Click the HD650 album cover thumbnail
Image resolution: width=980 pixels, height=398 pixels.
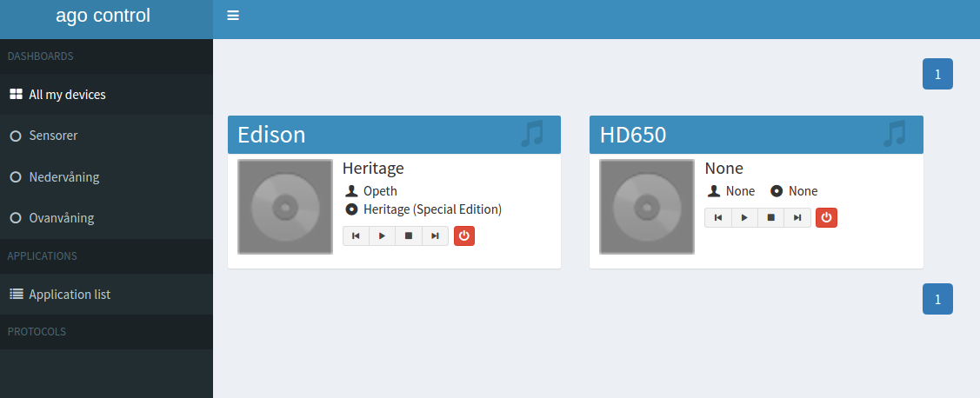point(647,207)
